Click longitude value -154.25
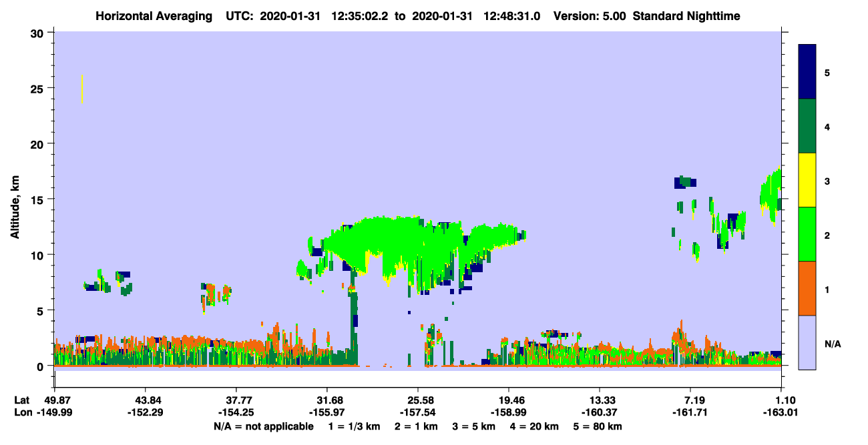 tap(236, 412)
